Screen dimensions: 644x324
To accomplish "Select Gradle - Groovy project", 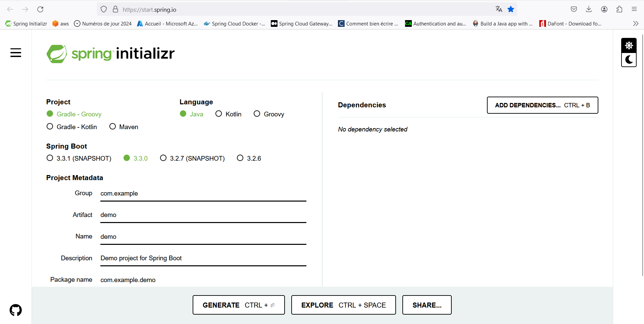I will pyautogui.click(x=74, y=114).
